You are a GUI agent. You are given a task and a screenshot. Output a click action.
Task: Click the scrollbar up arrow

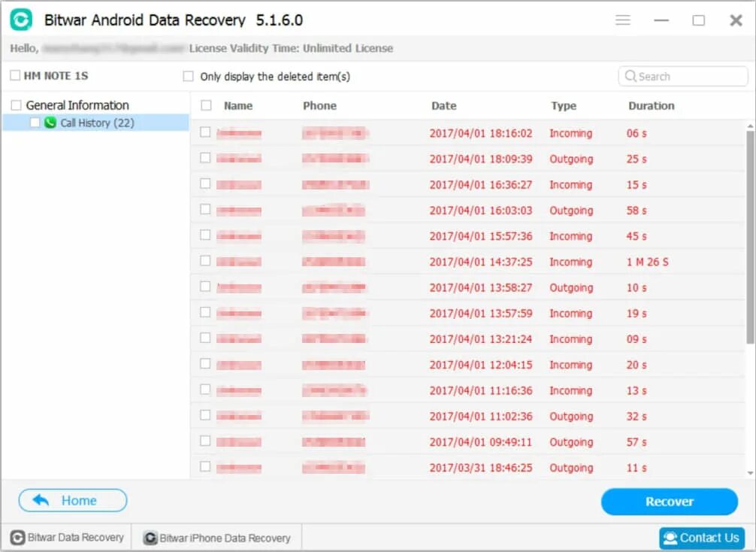(x=750, y=126)
